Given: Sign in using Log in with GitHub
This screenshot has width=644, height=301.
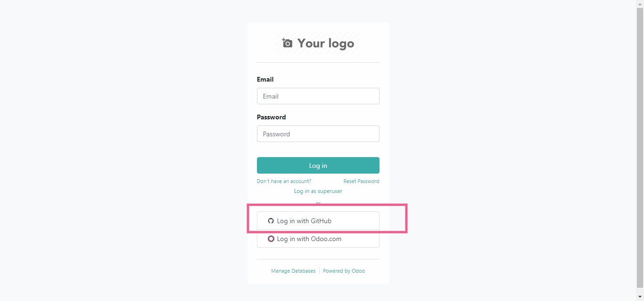Looking at the screenshot, I should pos(318,221).
